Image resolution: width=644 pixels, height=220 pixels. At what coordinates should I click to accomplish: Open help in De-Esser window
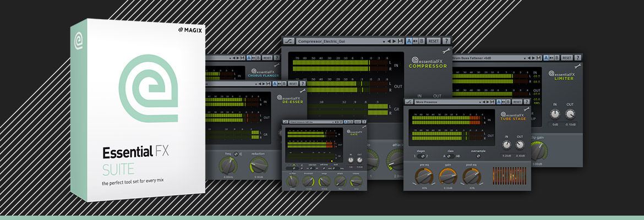coord(303,84)
